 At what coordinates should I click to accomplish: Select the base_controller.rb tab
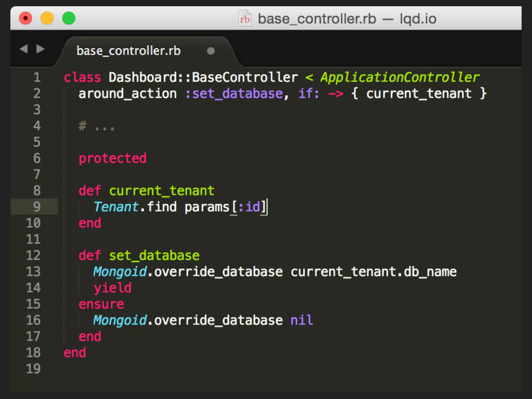(129, 51)
